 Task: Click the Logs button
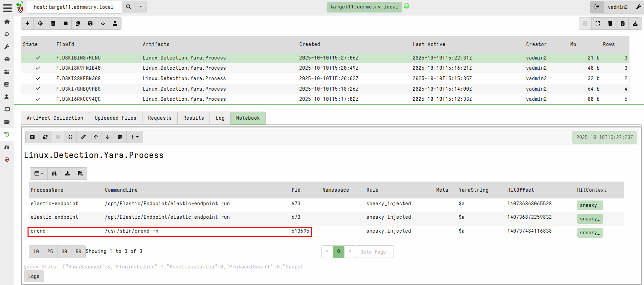34,276
